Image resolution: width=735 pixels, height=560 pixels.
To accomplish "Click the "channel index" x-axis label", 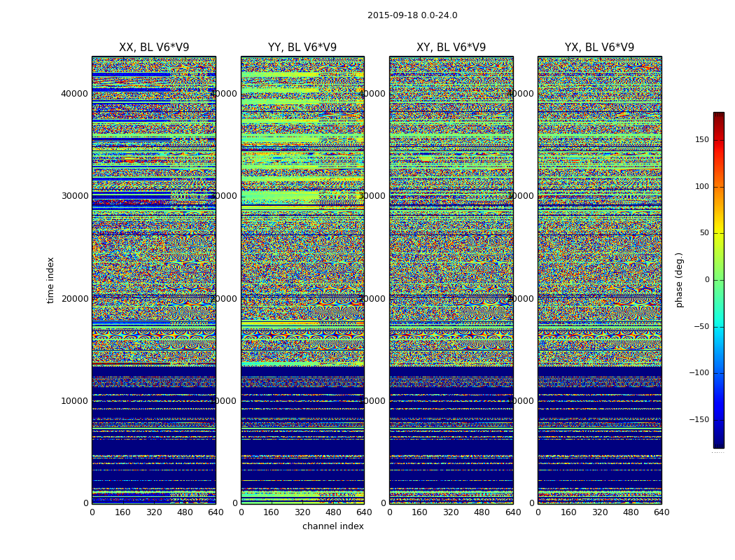I will tap(332, 526).
